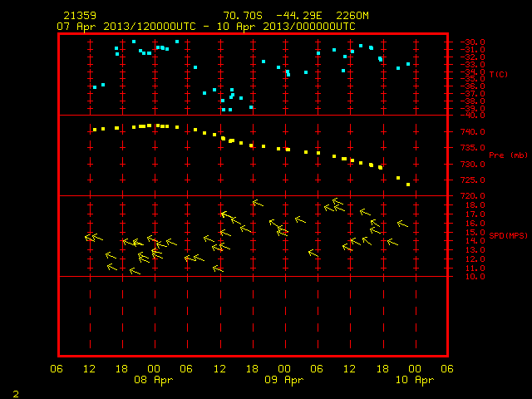This screenshot has height=399, width=532.
Task: Click the page number 2 in corner
Action: [16, 394]
